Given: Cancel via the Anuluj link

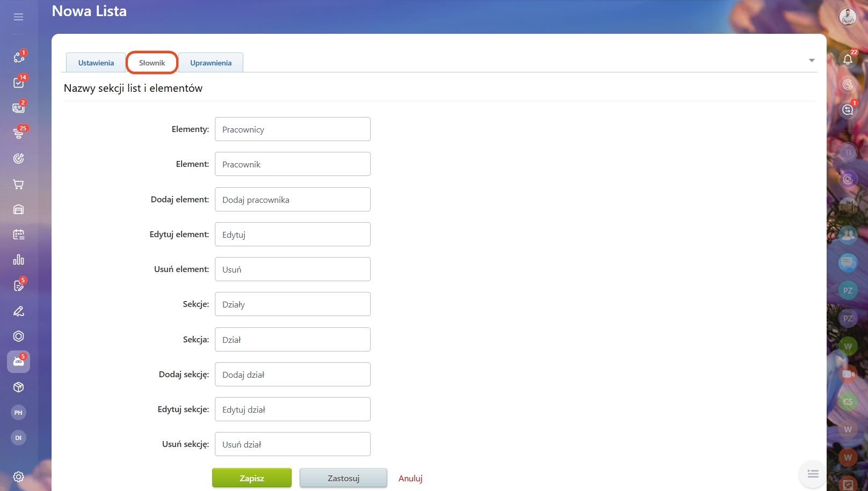Looking at the screenshot, I should [410, 478].
